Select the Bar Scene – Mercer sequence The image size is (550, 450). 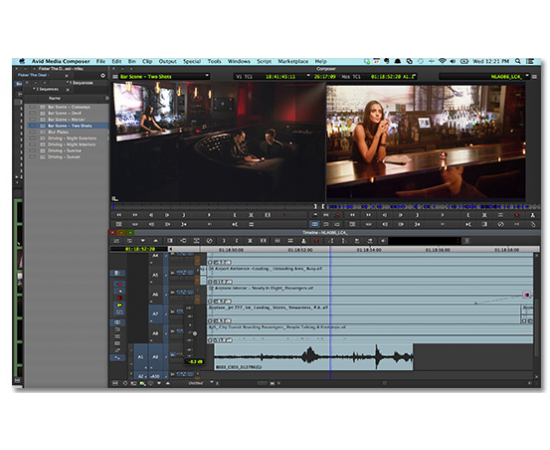coord(68,120)
